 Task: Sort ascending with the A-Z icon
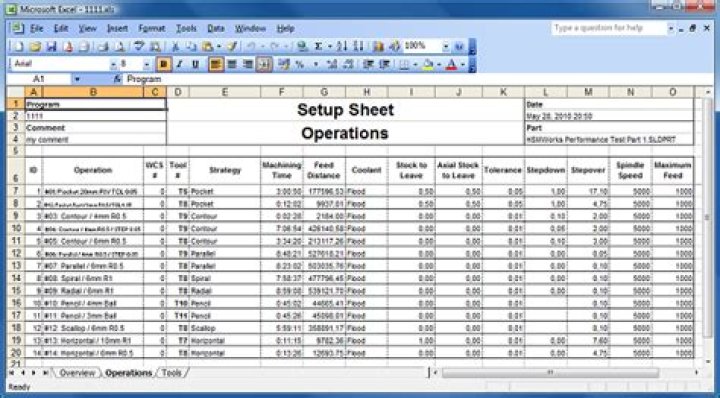[x=342, y=46]
